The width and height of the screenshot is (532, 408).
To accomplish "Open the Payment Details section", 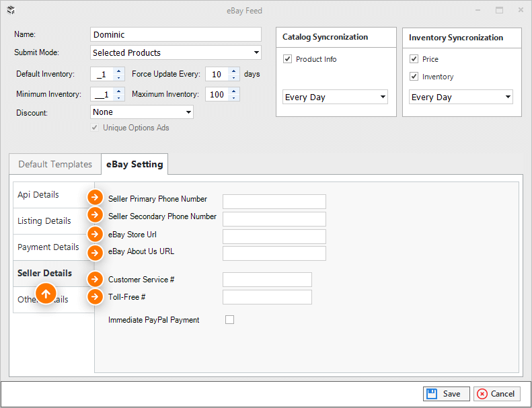I will 54,247.
